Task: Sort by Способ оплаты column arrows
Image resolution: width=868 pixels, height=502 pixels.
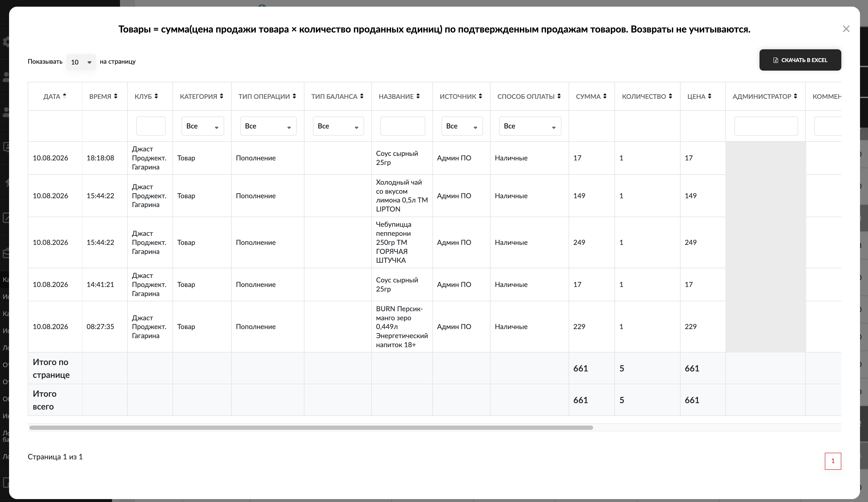Action: [x=559, y=96]
